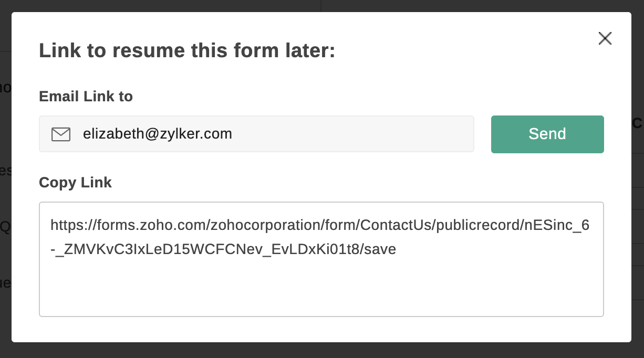Click the dimmed backdrop right of dialog

[x=638, y=236]
